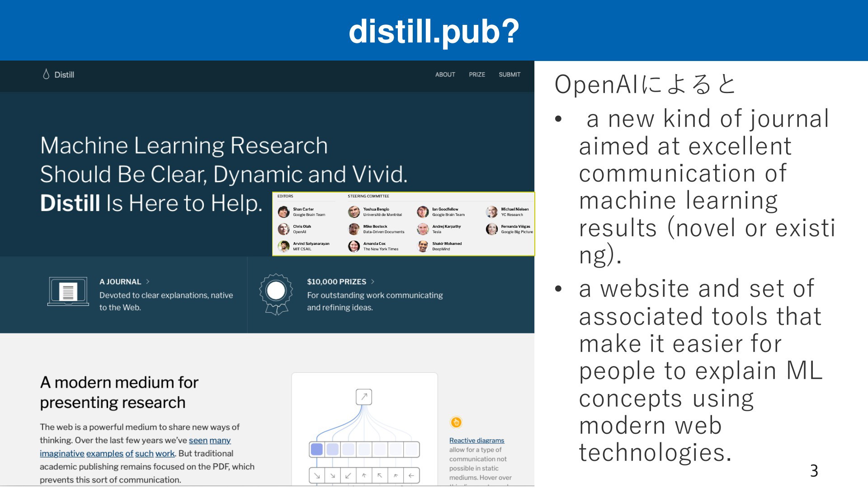Viewport: 868px width, 488px height.
Task: Click the chevron beside $10,000 PRIZES
Action: point(373,282)
